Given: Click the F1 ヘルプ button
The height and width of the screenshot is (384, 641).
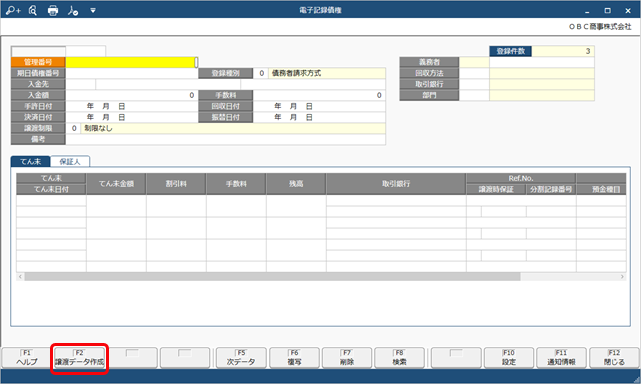Looking at the screenshot, I should tap(27, 358).
